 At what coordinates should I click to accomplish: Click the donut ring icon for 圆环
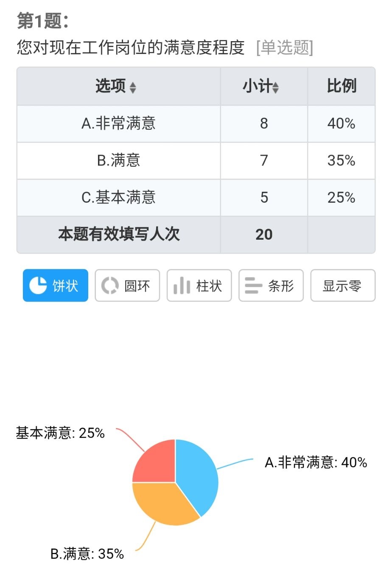[x=110, y=286]
